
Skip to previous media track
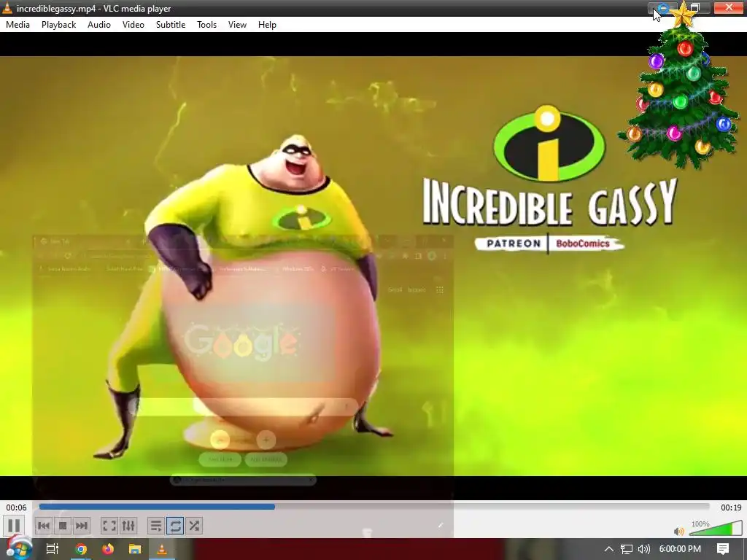pos(43,526)
